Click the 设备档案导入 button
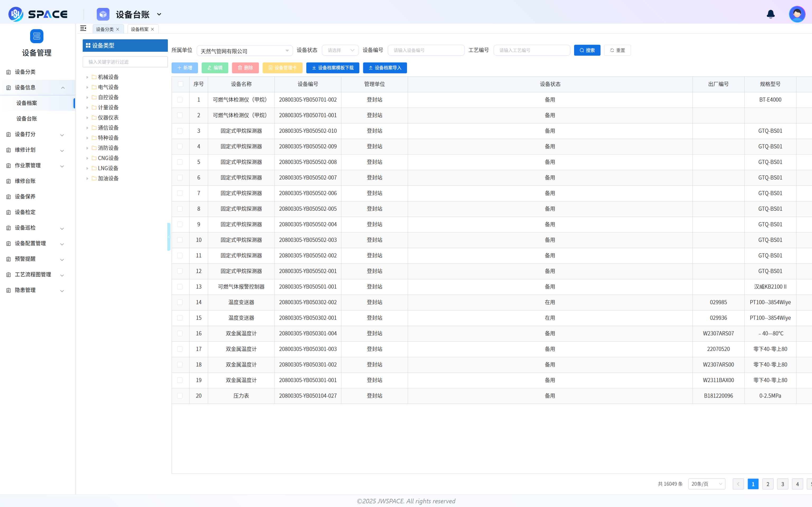Image resolution: width=812 pixels, height=507 pixels. tap(385, 68)
